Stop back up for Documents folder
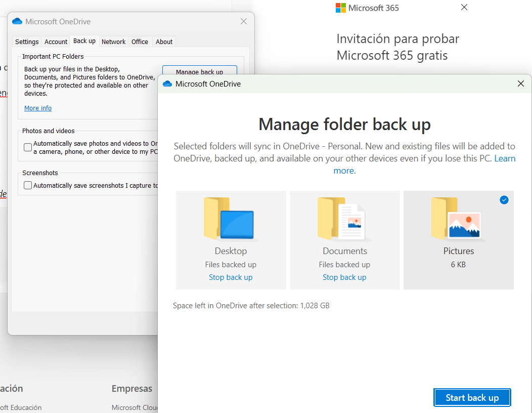This screenshot has height=413, width=532. (x=344, y=277)
